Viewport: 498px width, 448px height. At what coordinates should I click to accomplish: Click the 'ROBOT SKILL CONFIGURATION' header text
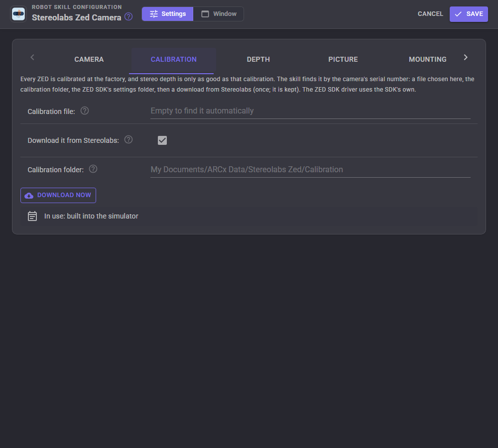tap(77, 7)
